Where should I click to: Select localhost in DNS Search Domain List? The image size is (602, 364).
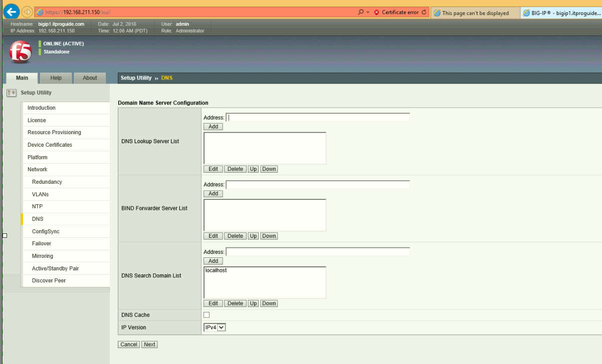click(216, 270)
